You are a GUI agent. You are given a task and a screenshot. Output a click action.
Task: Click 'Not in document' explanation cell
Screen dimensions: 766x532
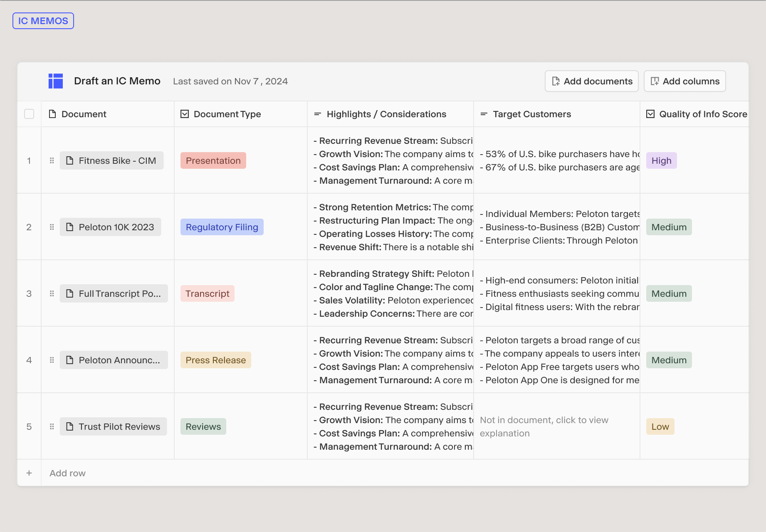tap(544, 426)
